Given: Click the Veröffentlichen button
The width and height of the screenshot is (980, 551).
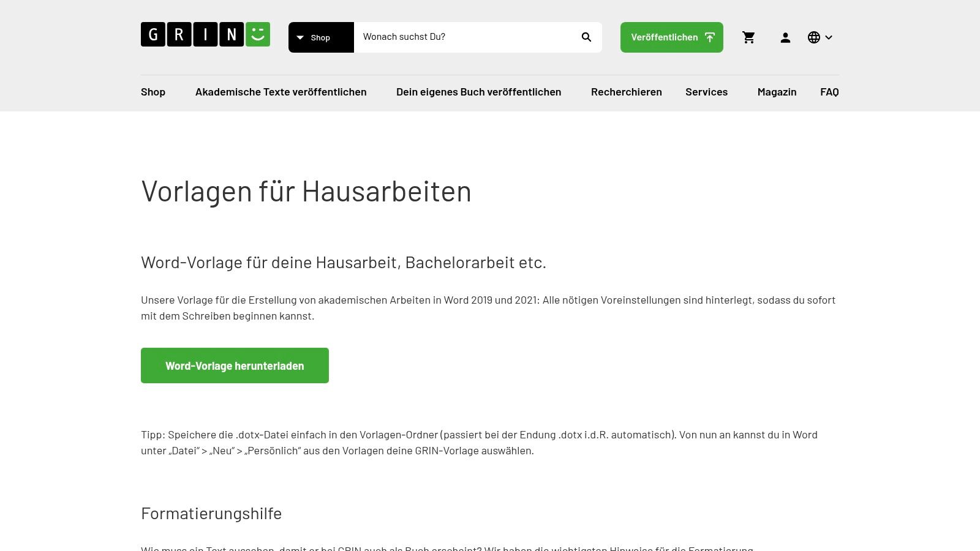Looking at the screenshot, I should [665, 37].
